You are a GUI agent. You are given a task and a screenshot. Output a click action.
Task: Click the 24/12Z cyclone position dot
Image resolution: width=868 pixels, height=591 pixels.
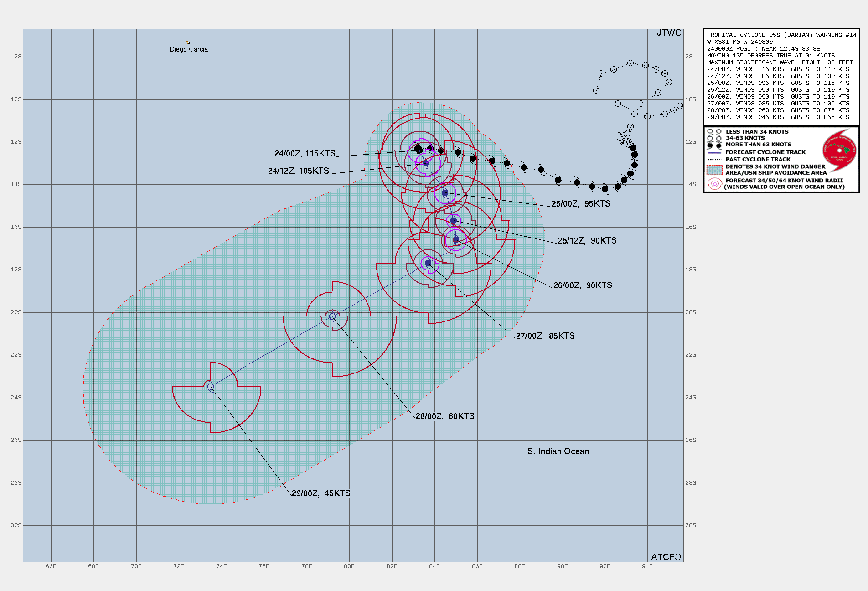tap(426, 163)
